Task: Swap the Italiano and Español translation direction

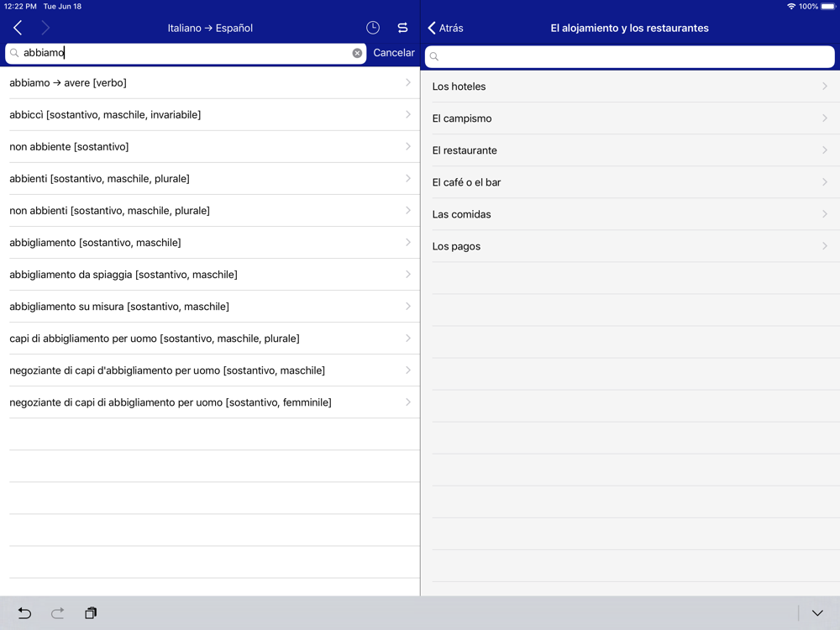Action: tap(403, 28)
